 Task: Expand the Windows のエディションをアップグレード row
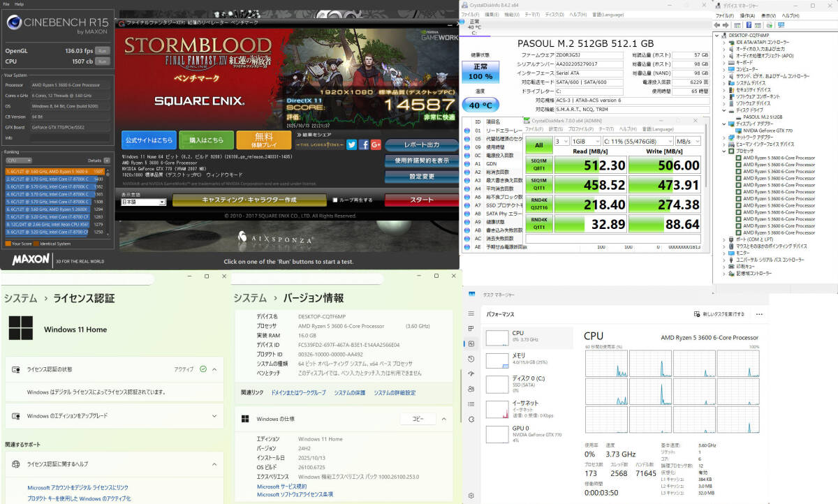click(113, 415)
